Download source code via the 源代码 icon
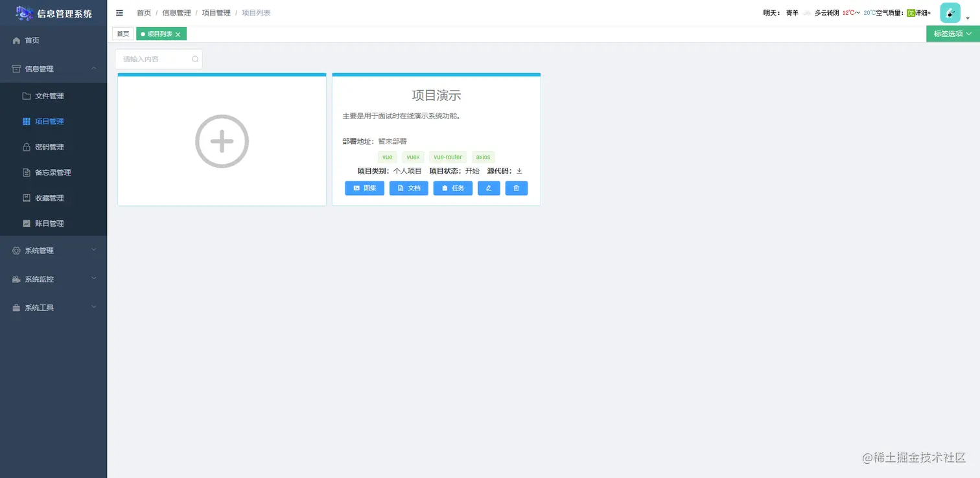980x478 pixels. [x=519, y=171]
